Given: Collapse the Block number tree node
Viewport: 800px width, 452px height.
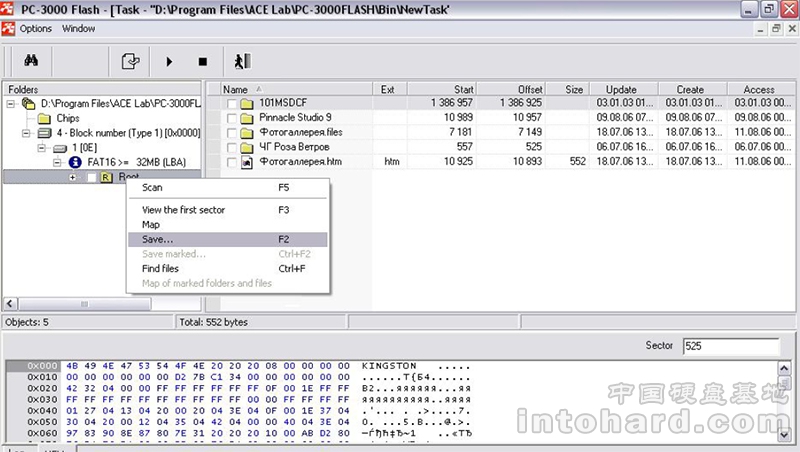Looking at the screenshot, I should (x=27, y=133).
